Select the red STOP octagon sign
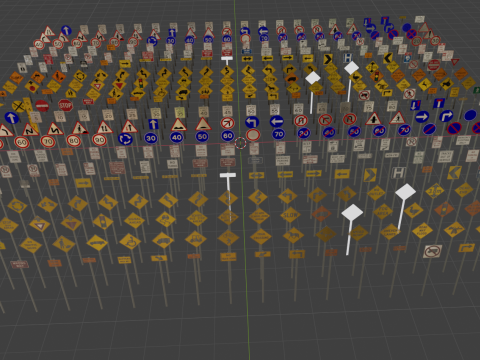Viewport: 480px width, 360px height. [65, 106]
